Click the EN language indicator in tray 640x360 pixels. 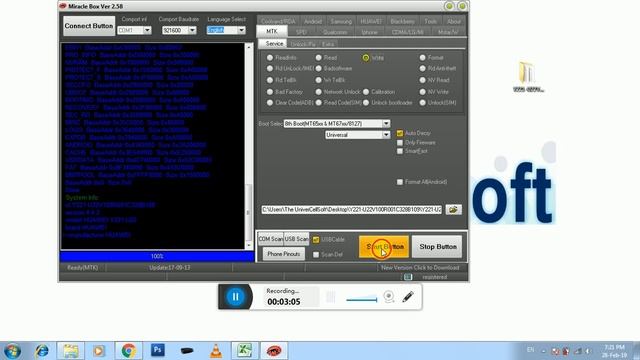click(530, 350)
